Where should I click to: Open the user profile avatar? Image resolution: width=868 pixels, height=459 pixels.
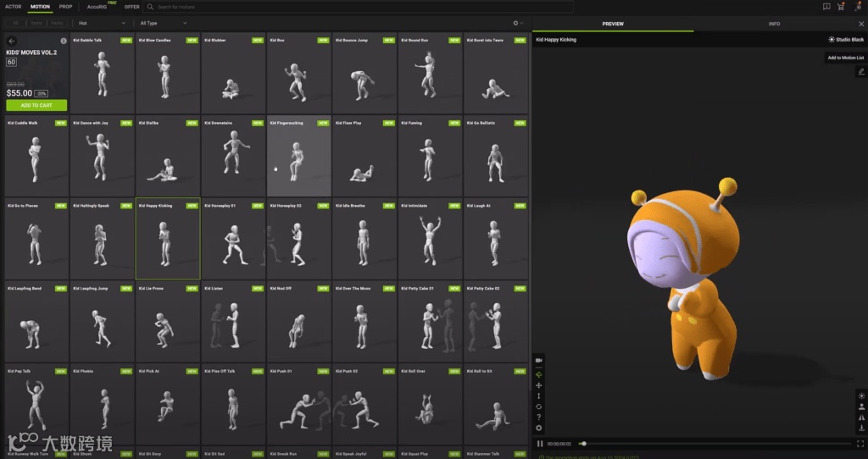coord(858,7)
